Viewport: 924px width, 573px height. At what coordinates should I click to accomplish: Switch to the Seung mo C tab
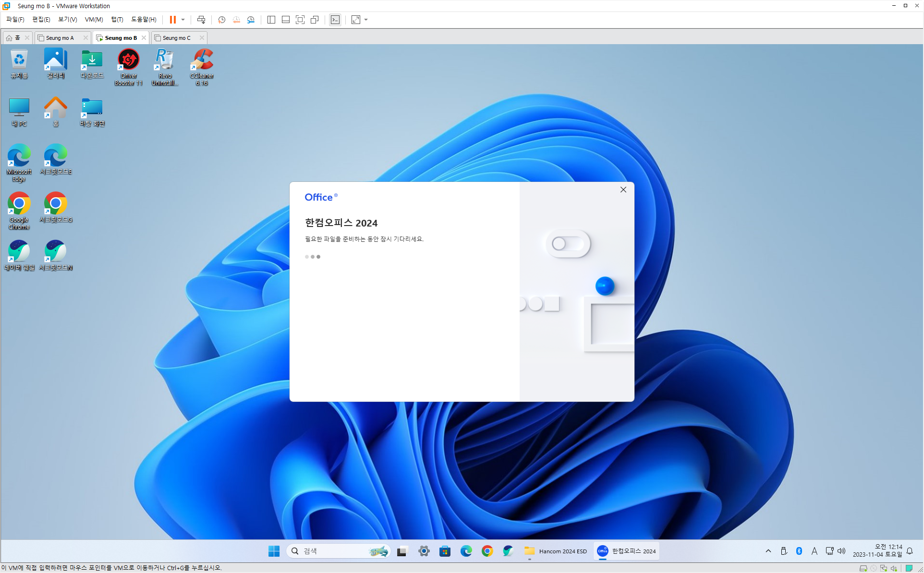click(x=176, y=38)
